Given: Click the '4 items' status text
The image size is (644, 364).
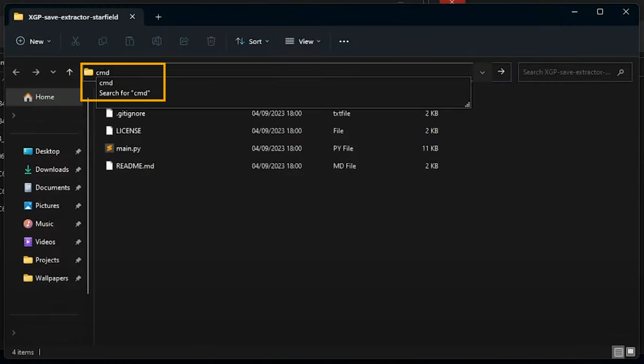Looking at the screenshot, I should click(x=23, y=353).
